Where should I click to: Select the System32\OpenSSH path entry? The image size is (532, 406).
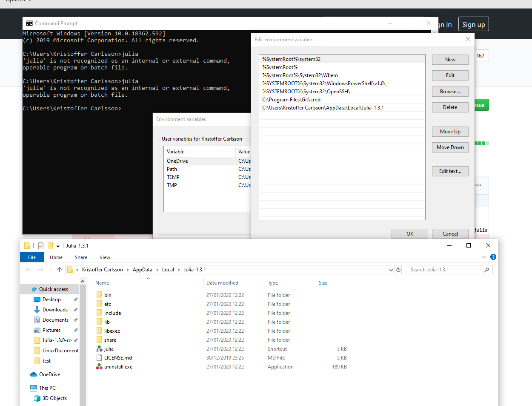click(342, 92)
